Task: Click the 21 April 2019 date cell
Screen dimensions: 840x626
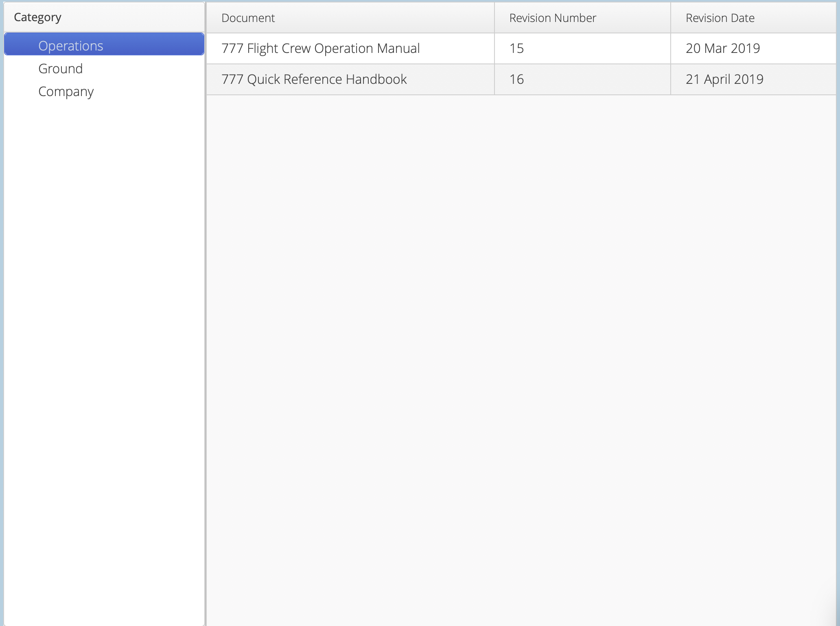Action: click(724, 79)
